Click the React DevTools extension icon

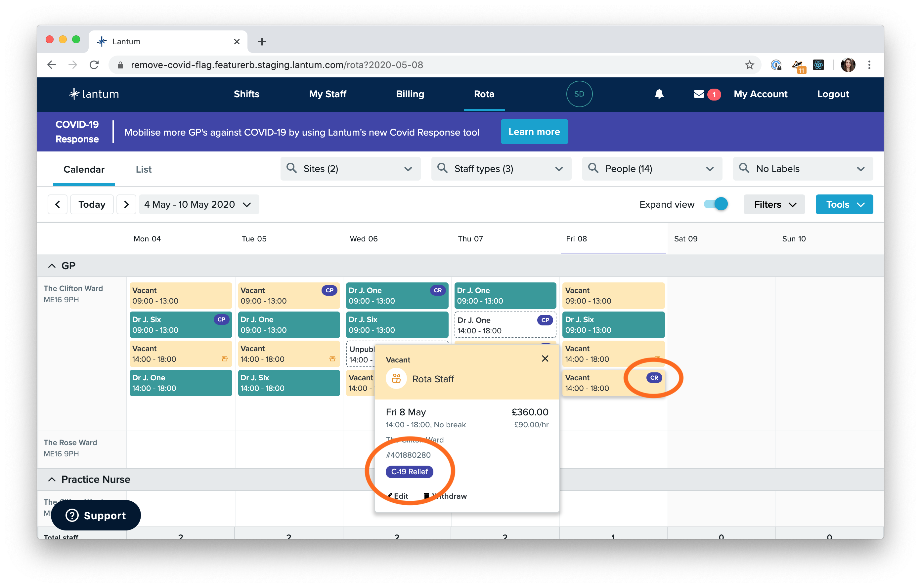click(818, 65)
